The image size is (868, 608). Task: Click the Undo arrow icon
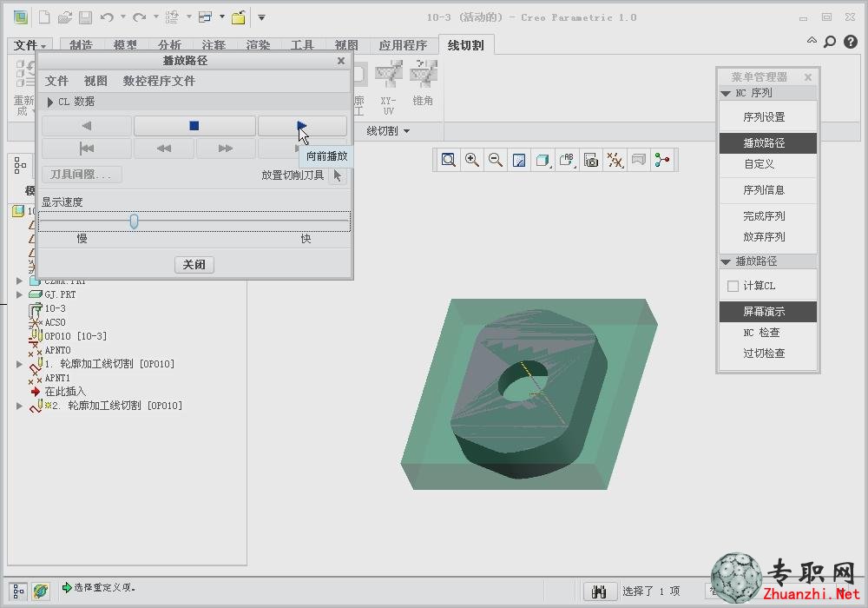(x=108, y=17)
